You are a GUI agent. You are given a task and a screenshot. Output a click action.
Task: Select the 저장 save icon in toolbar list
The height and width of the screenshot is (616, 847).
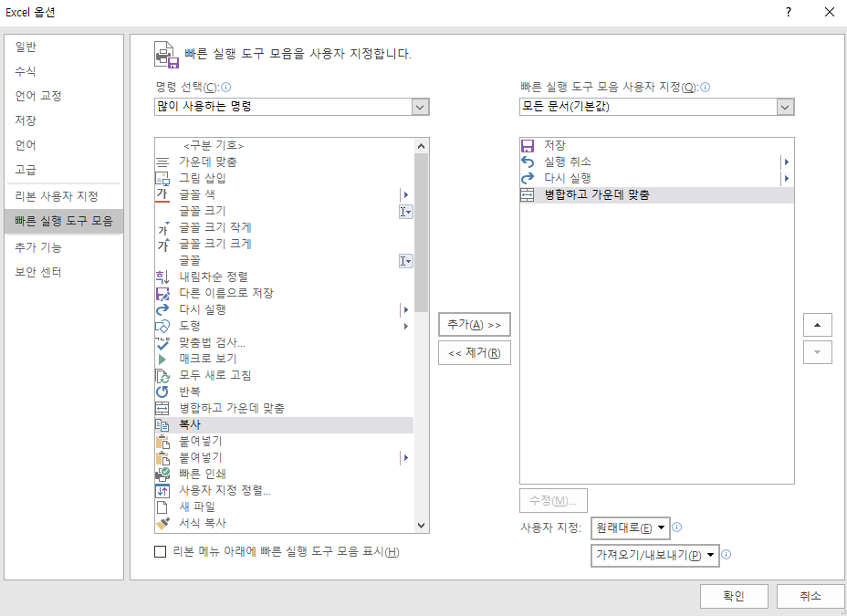point(528,146)
